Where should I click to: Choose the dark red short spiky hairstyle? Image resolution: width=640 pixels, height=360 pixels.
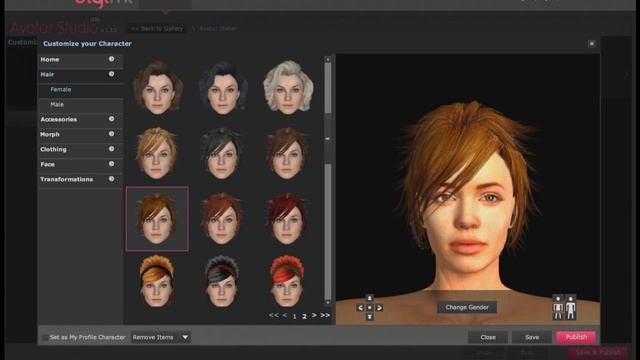[x=288, y=219]
